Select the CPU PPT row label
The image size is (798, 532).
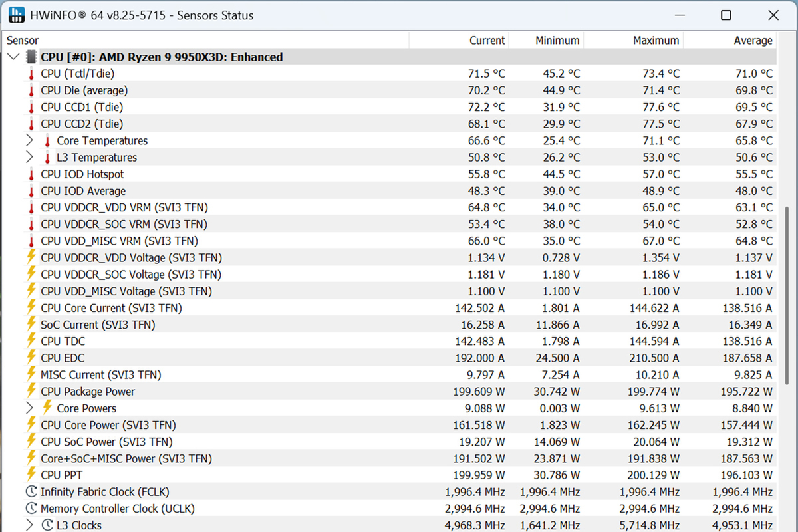point(61,475)
